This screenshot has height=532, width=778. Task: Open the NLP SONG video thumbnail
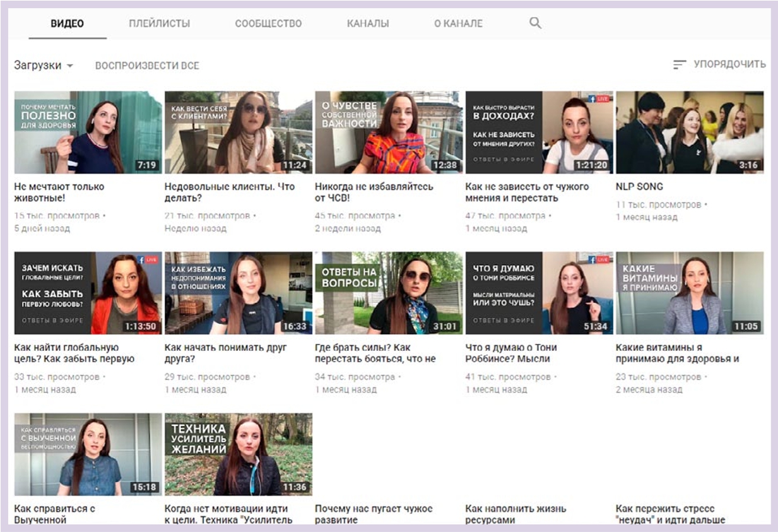(689, 132)
